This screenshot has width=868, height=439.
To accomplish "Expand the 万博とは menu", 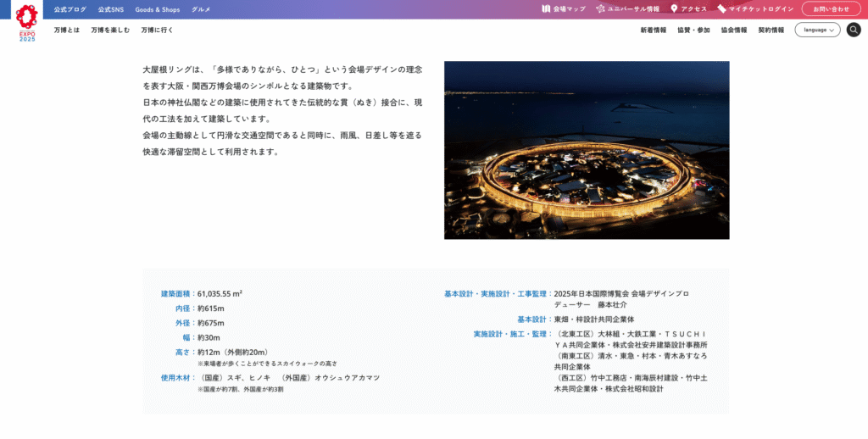I will point(66,30).
